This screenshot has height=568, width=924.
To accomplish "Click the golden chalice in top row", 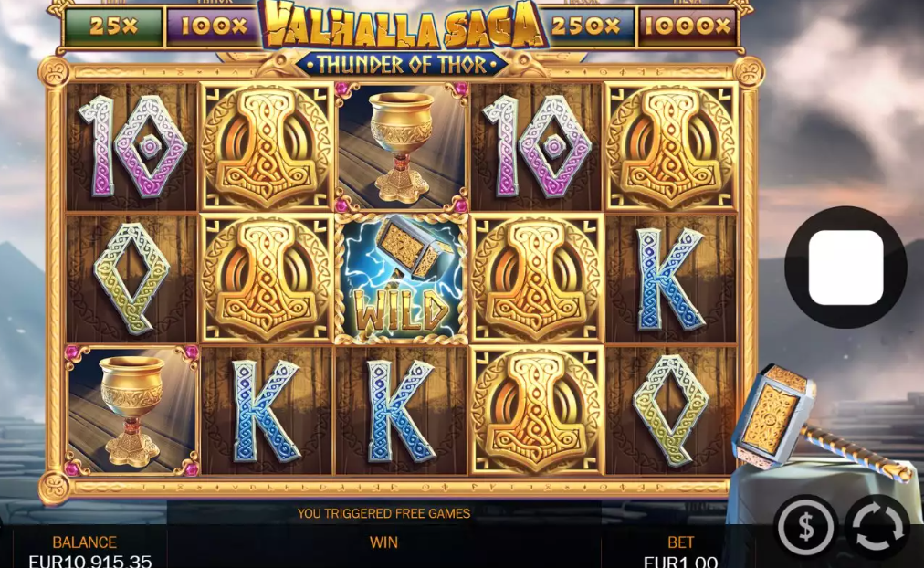I will coord(402,147).
